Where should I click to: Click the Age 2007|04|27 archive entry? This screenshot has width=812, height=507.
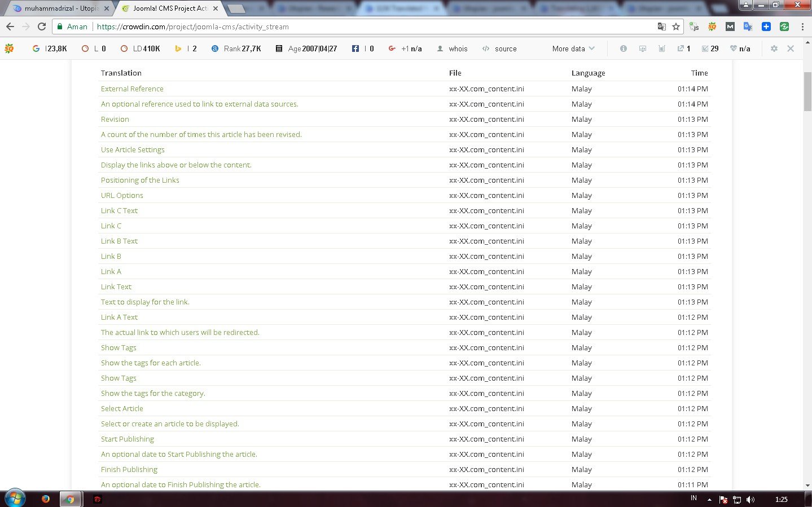313,49
